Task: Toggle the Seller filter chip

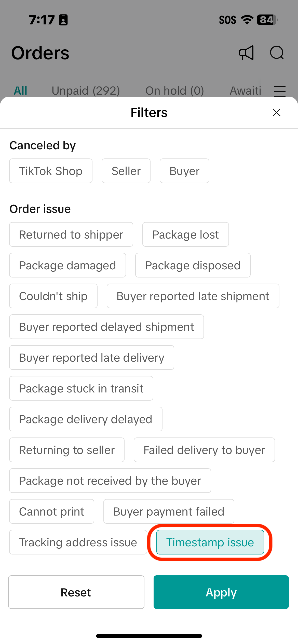Action: click(126, 171)
